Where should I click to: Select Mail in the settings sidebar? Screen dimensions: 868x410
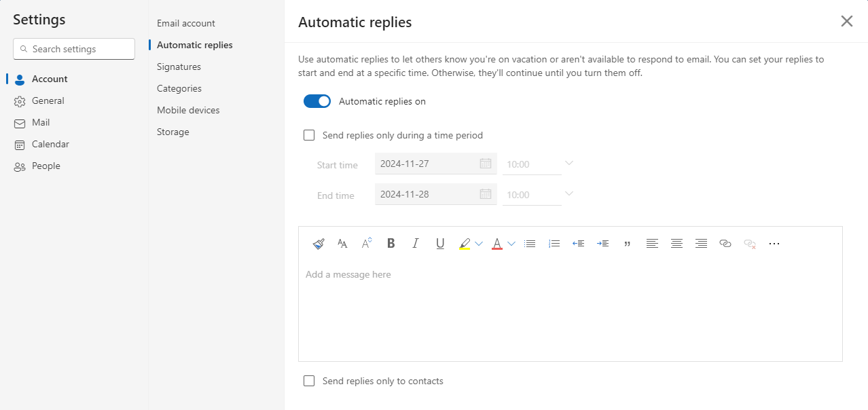41,123
